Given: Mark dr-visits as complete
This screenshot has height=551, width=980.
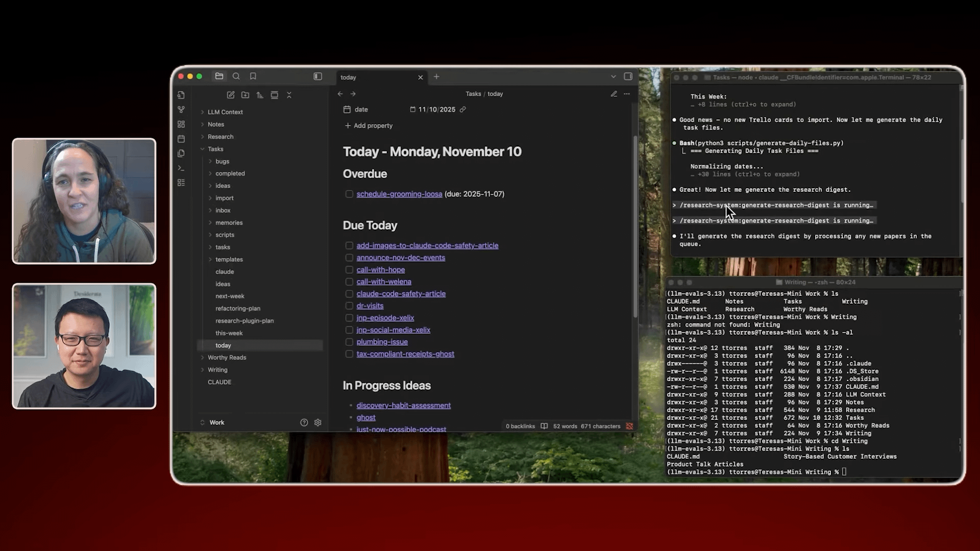Looking at the screenshot, I should tap(349, 306).
